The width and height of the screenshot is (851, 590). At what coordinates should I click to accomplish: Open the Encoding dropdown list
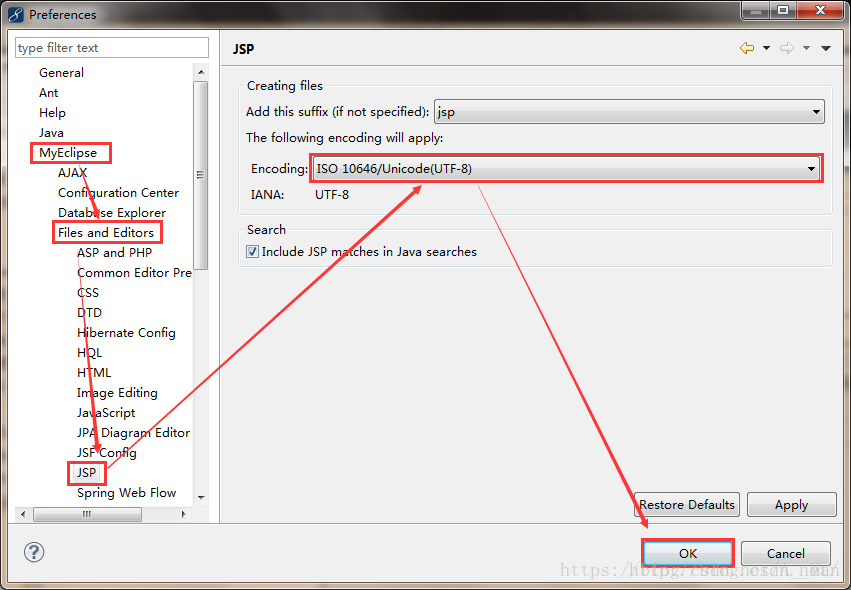coord(567,169)
